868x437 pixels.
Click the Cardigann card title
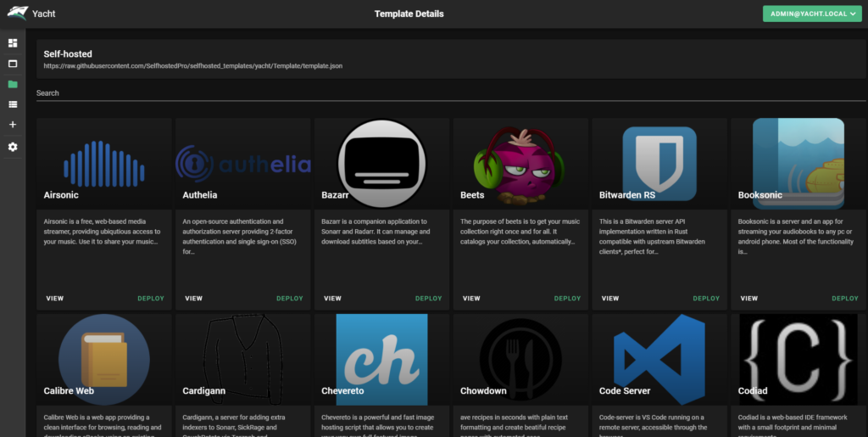(203, 390)
